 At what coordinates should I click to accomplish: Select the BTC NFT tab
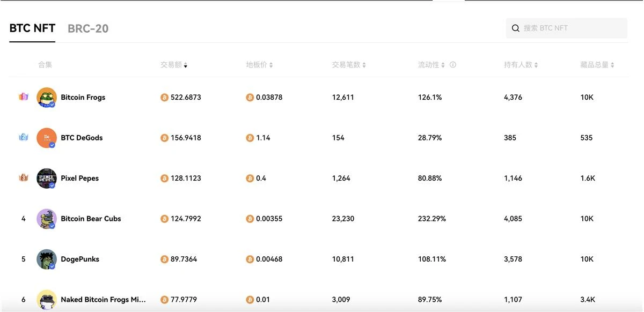point(32,28)
